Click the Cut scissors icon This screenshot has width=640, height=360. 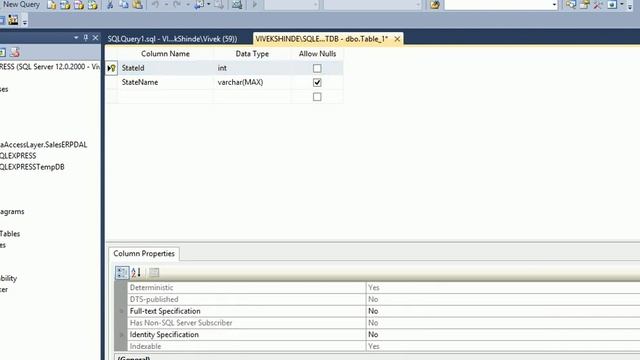[110, 5]
